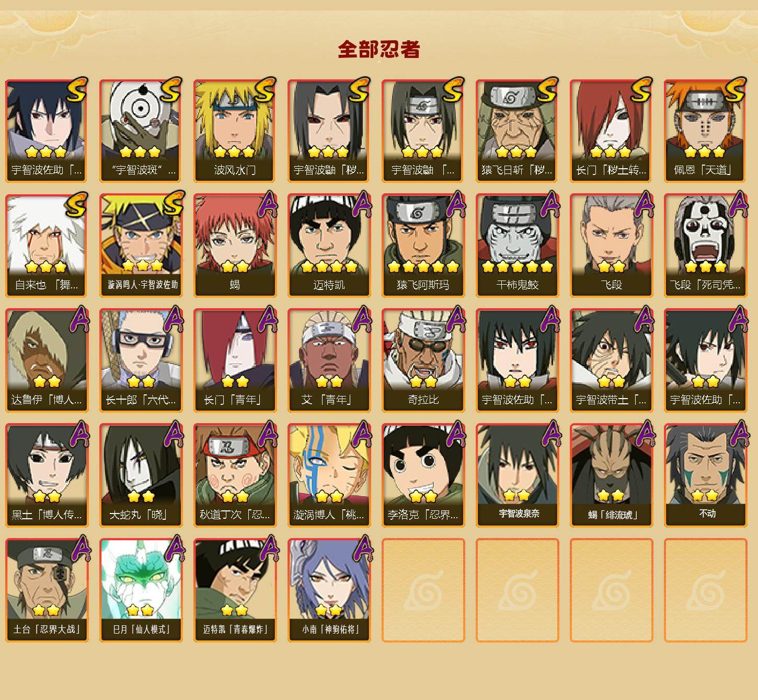Image resolution: width=758 pixels, height=700 pixels.
Task: Open the 佩恩「天道」 character card
Action: pos(705,131)
